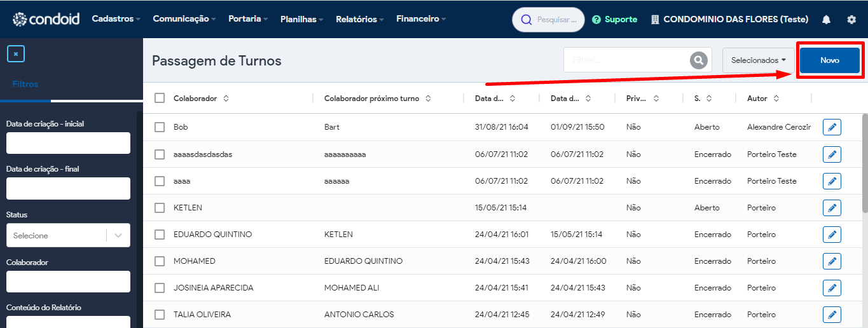Open the Status Selecione dropdown
Screen dimensions: 868x328
pyautogui.click(x=68, y=235)
